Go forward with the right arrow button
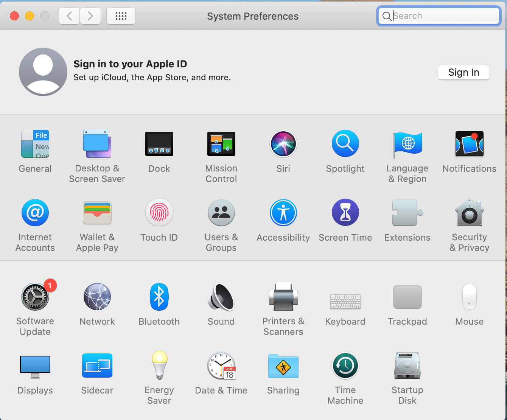Viewport: 507px width, 420px height. pos(90,16)
